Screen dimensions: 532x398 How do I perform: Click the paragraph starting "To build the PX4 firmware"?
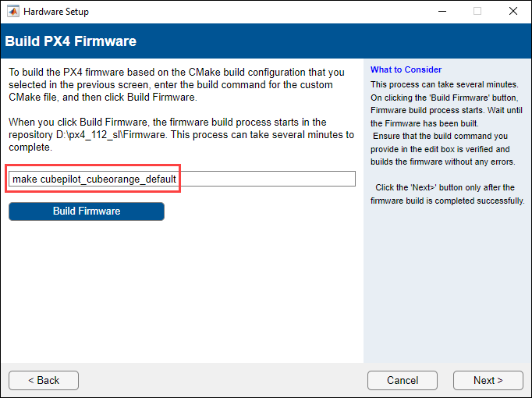(171, 84)
